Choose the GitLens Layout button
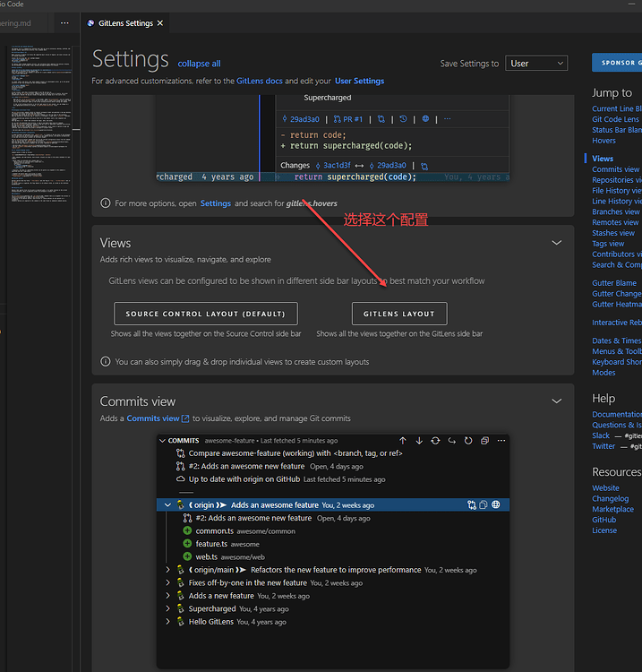The image size is (642, 672). tap(399, 314)
